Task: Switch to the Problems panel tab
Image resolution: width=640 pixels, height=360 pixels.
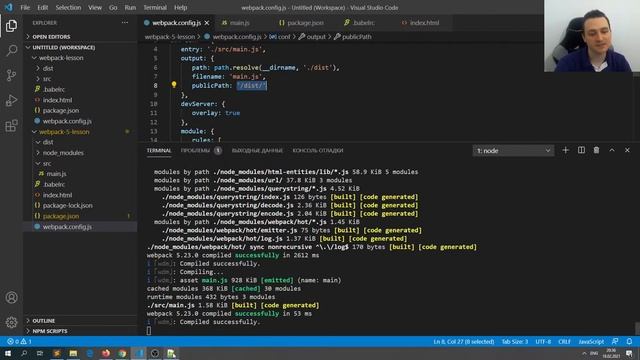Action: click(200, 151)
